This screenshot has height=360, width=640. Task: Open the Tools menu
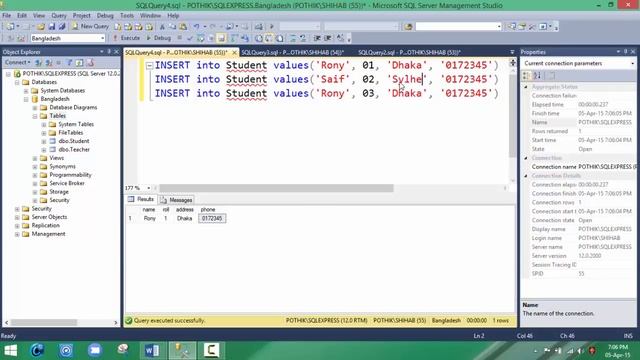coord(127,16)
